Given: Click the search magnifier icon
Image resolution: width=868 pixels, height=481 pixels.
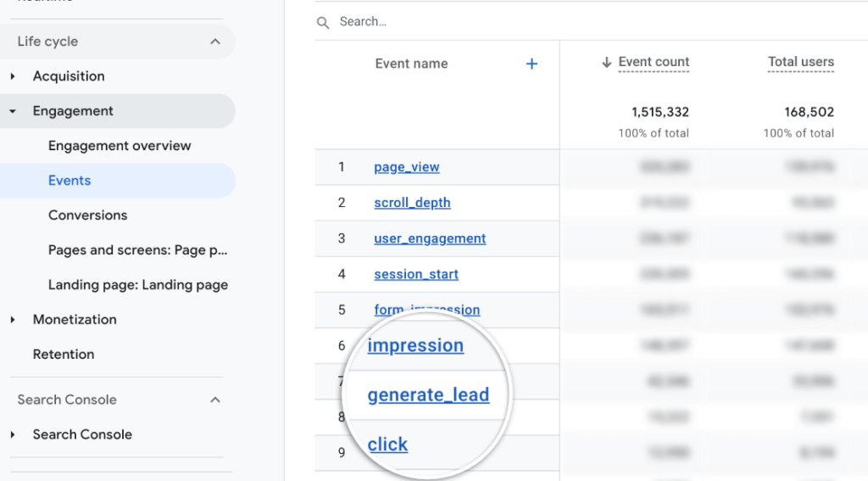Looking at the screenshot, I should coord(323,23).
